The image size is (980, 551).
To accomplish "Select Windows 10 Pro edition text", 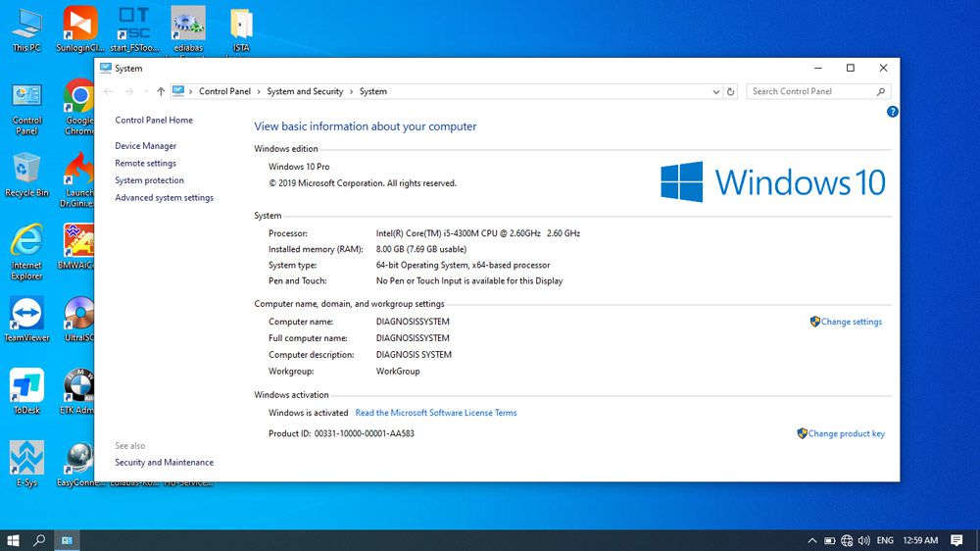I will coord(299,167).
